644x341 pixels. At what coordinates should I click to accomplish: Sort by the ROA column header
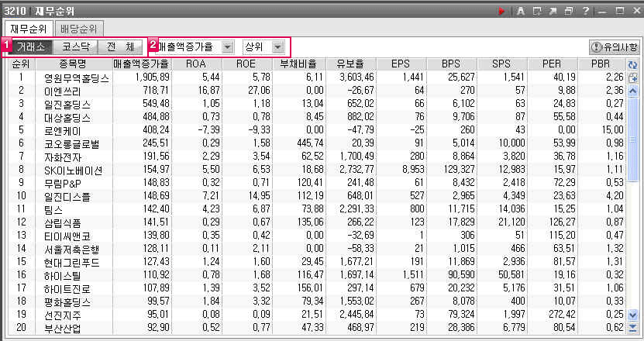(x=197, y=64)
